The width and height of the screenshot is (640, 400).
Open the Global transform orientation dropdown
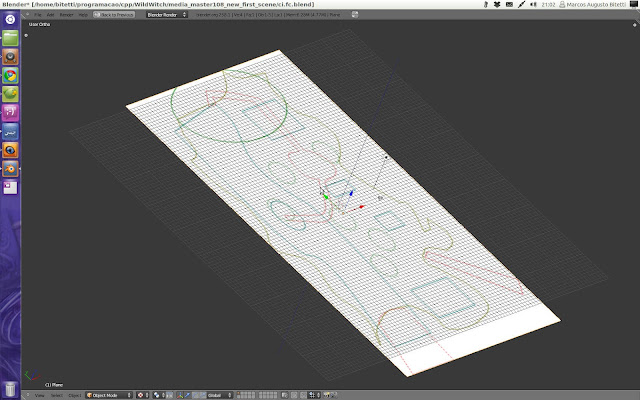click(220, 395)
